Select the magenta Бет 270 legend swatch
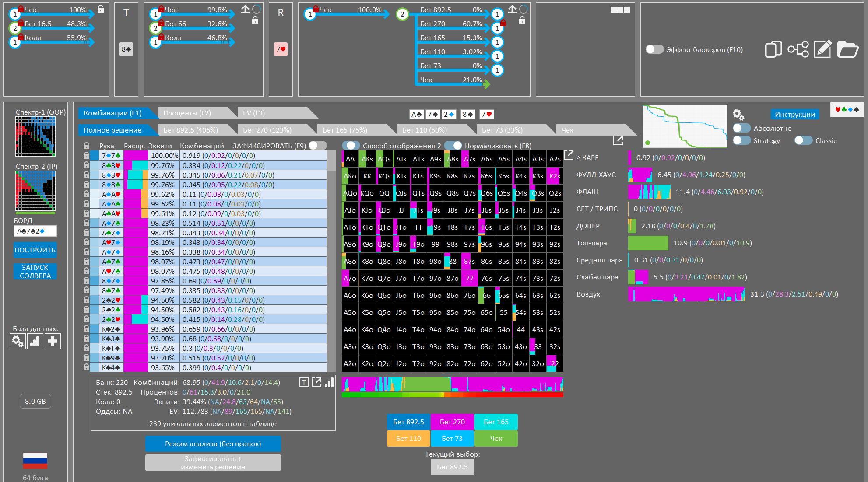868x482 pixels. (452, 422)
